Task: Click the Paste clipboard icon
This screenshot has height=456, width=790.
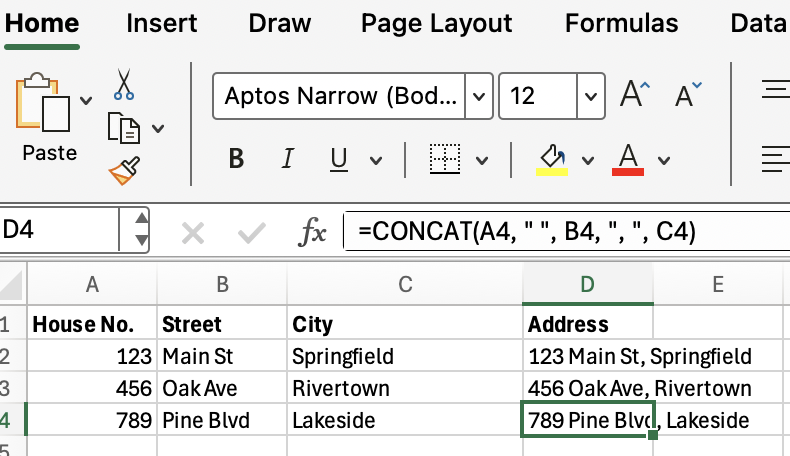Action: point(43,102)
